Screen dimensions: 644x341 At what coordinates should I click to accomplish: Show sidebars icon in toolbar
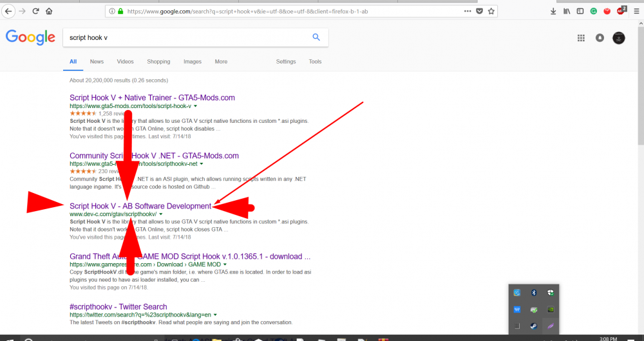click(580, 12)
